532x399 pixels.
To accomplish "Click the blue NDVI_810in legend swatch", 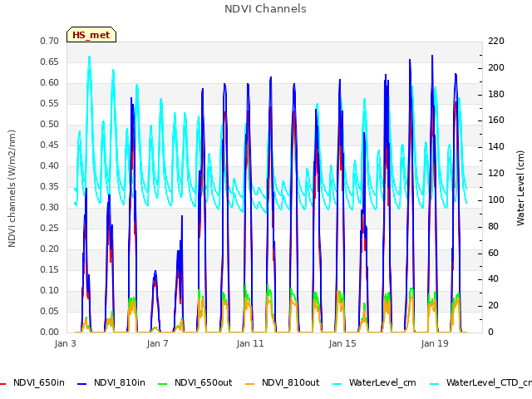I will [x=82, y=384].
